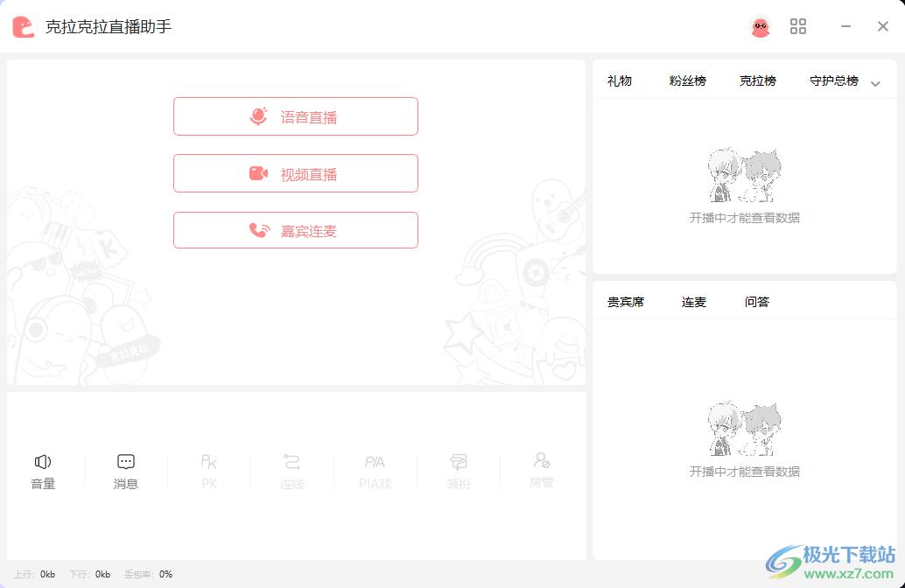Click the grid layout icon in title bar
The width and height of the screenshot is (905, 588).
click(797, 26)
